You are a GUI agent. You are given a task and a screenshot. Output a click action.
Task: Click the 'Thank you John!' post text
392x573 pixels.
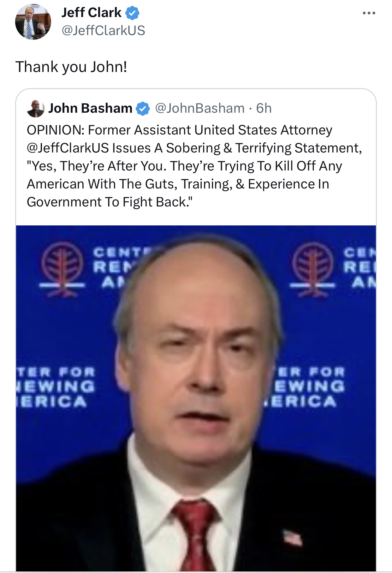point(71,67)
